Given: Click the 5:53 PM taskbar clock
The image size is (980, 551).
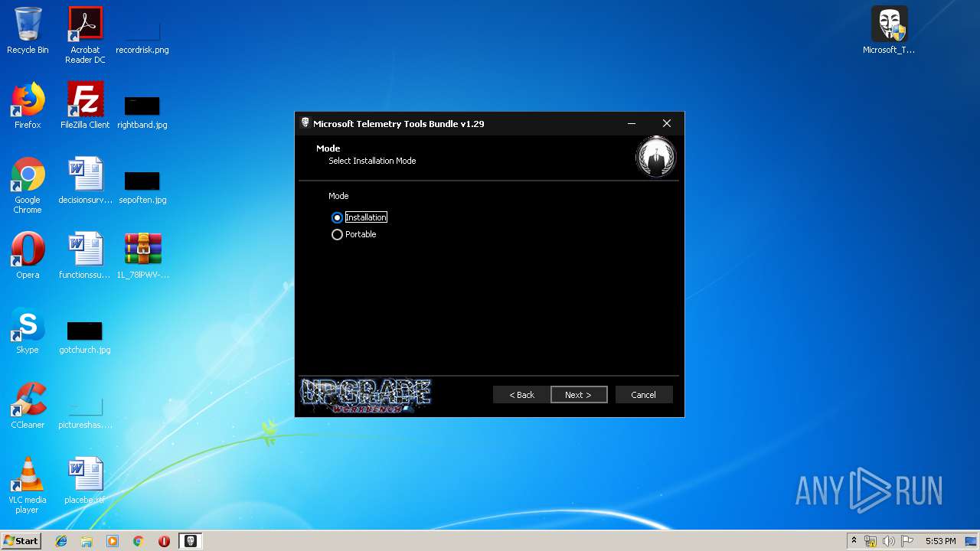Looking at the screenshot, I should [940, 541].
